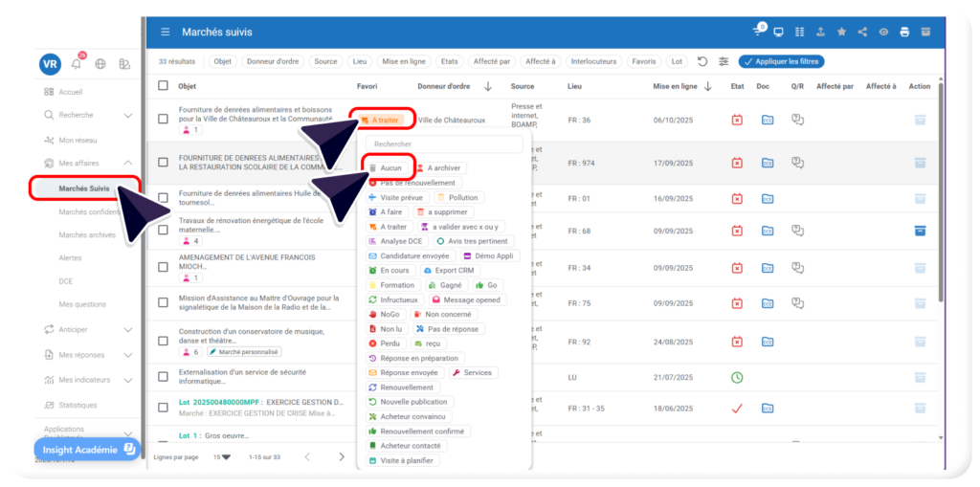Tick the select-all checkbox in table header

tap(163, 86)
